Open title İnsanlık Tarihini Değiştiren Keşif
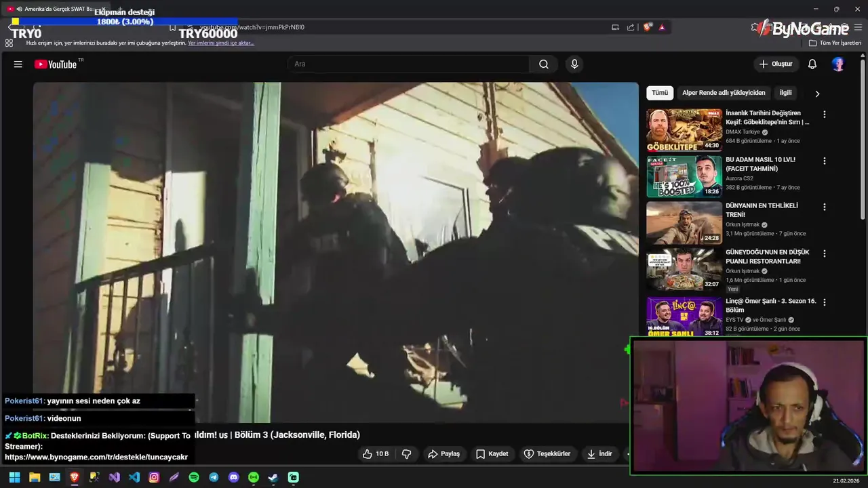868x488 pixels. click(767, 118)
